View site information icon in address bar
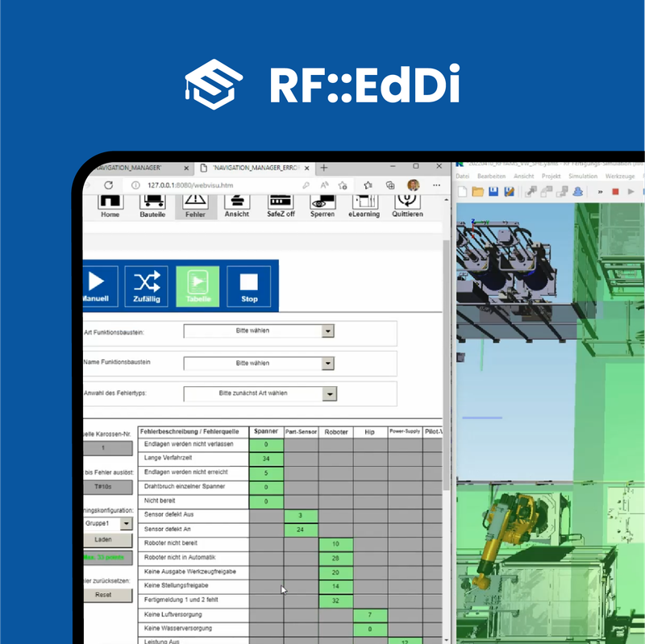This screenshot has height=644, width=645. tap(135, 185)
